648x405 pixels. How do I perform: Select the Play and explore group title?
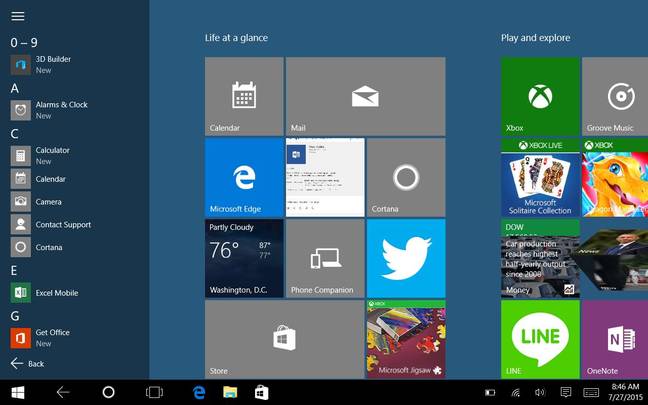pos(536,38)
